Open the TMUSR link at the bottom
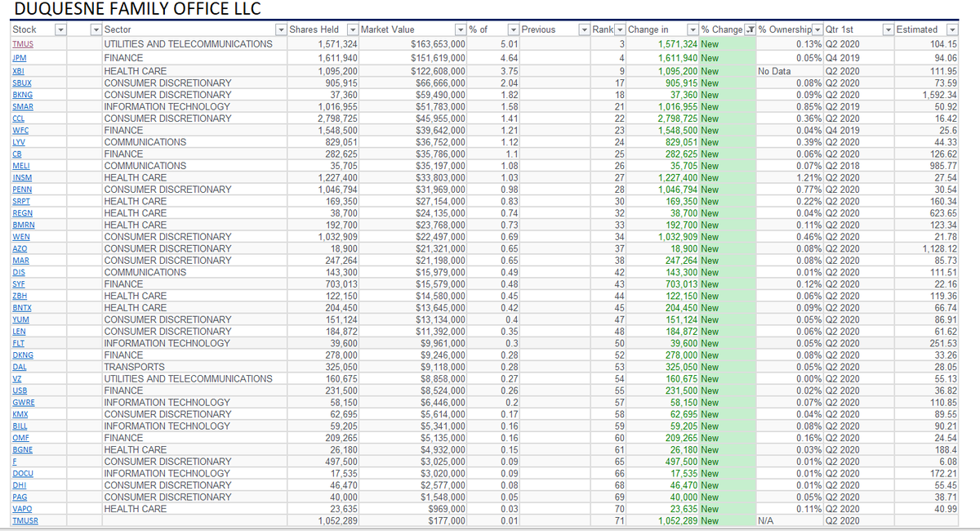This screenshot has width=980, height=531. click(25, 520)
